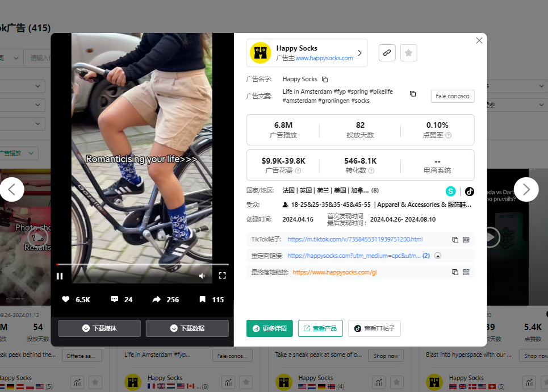Click analytics icon on Take a sneak peak card
This screenshot has width=548, height=392.
pos(379,382)
